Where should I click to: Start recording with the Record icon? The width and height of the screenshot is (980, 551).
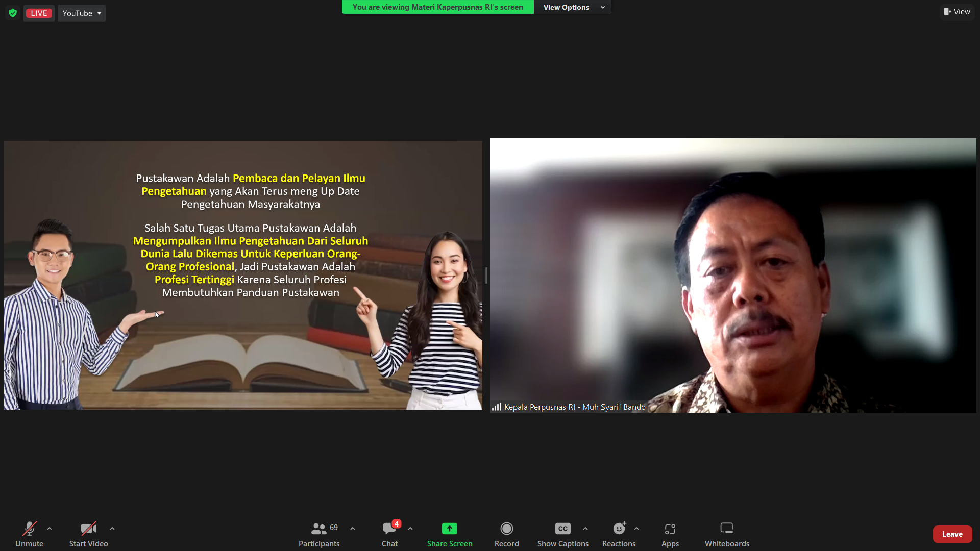coord(507,529)
